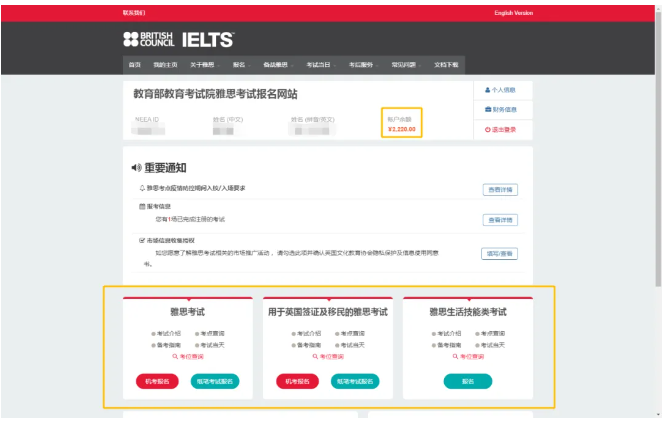The height and width of the screenshot is (422, 669).
Task: Open 考试当天 in 用于英国签证及移民 card
Action: (352, 345)
